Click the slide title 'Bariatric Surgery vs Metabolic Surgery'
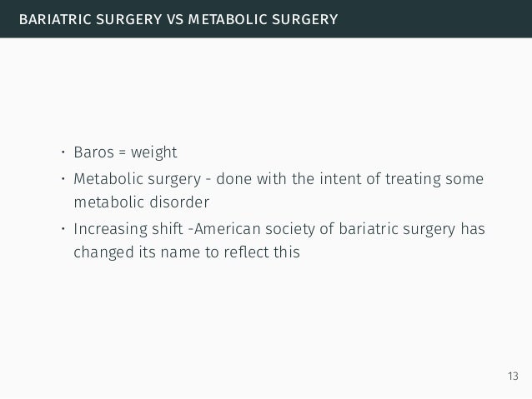 pos(178,19)
